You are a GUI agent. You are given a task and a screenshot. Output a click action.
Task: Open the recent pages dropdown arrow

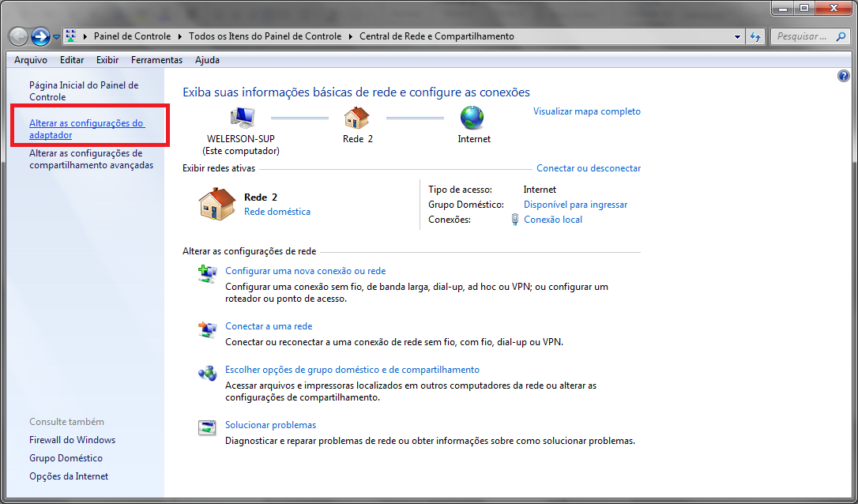coord(56,37)
